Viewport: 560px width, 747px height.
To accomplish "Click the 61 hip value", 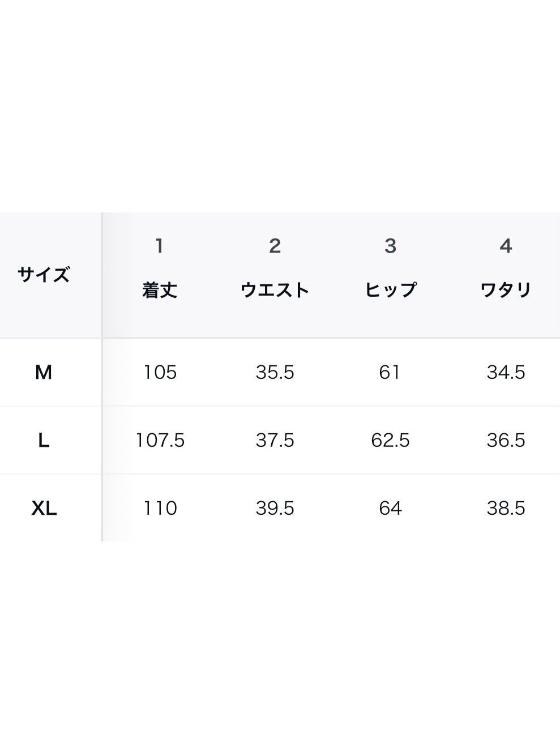I will pos(390,372).
